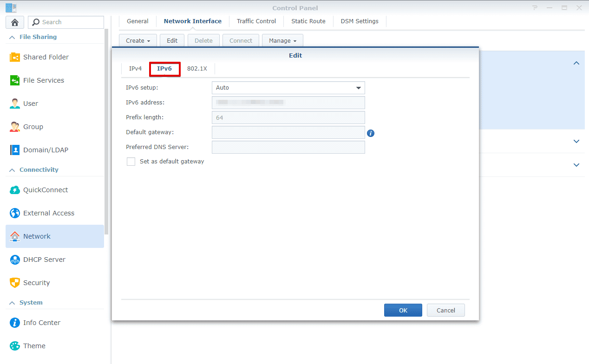Click inside the Preferred DNS Server field

point(288,147)
